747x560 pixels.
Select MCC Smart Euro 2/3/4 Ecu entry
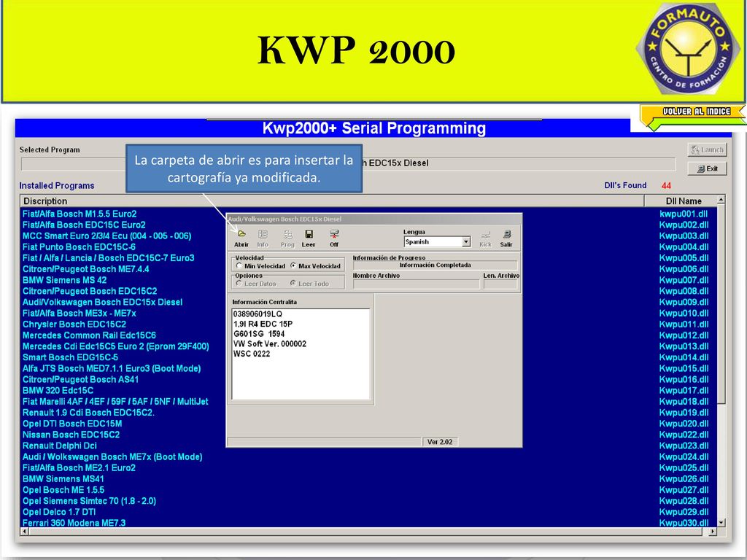[107, 236]
